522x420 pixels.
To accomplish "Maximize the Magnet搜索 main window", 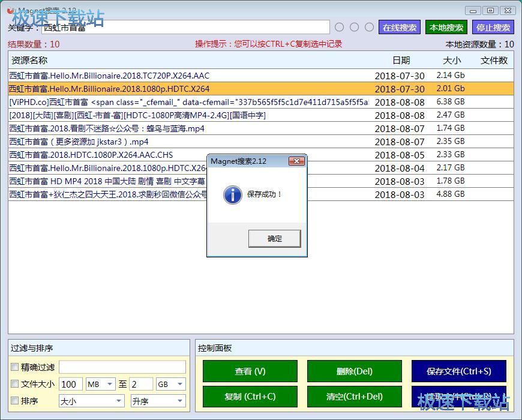I will [x=490, y=11].
